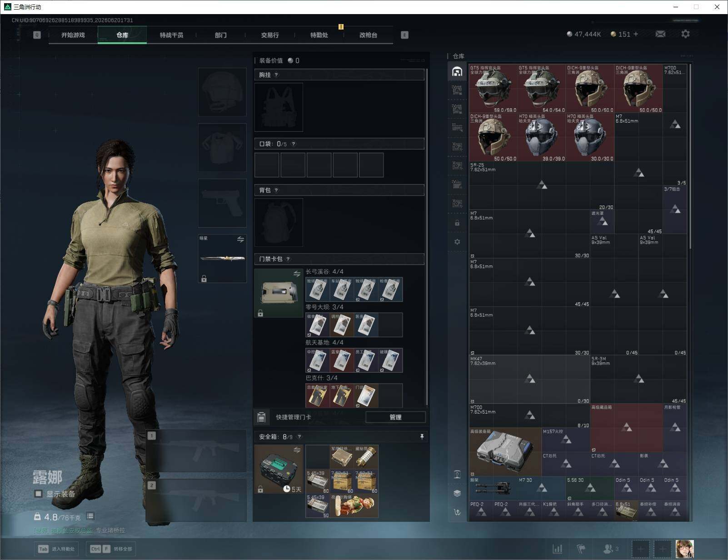Image resolution: width=728 pixels, height=560 pixels.
Task: Click the help icon beside 安全箱
Action: 299,437
